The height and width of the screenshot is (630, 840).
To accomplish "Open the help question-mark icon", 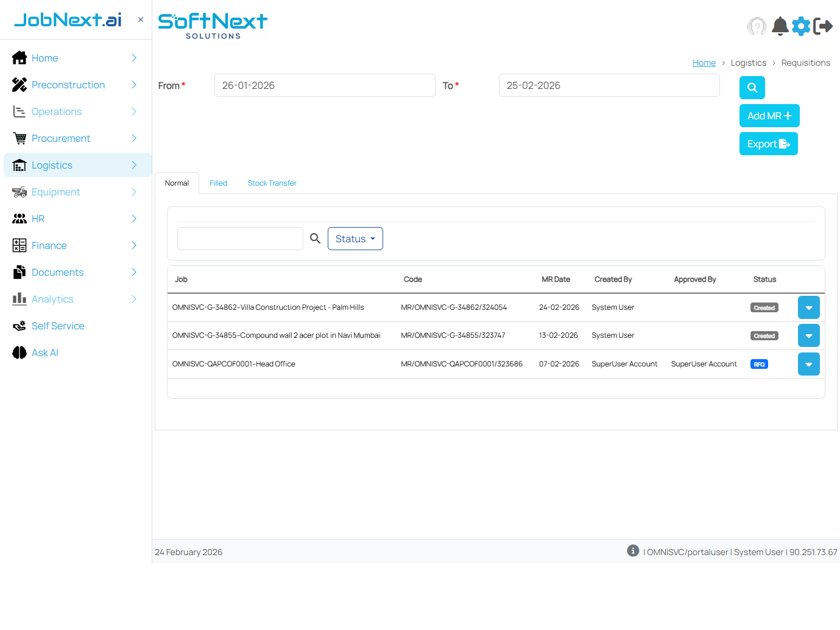I will click(x=757, y=26).
